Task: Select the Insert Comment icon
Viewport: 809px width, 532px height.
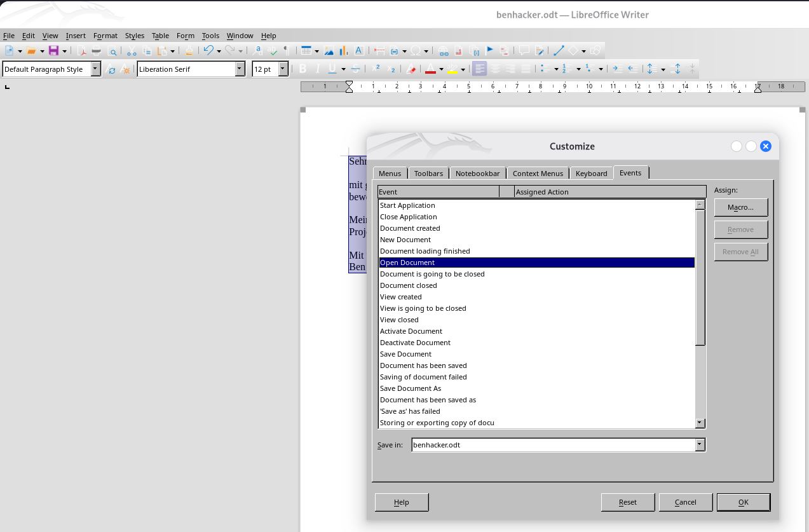Action: pyautogui.click(x=524, y=50)
